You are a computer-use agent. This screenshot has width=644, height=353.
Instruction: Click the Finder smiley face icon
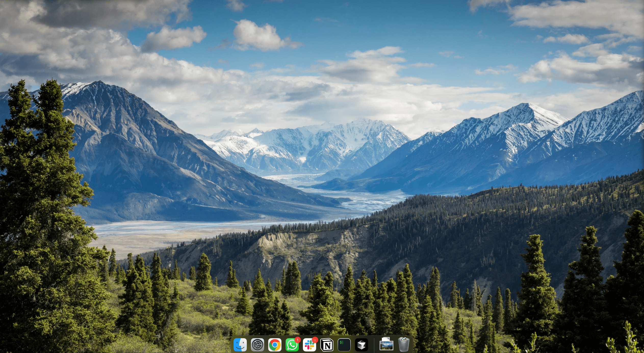tap(240, 345)
